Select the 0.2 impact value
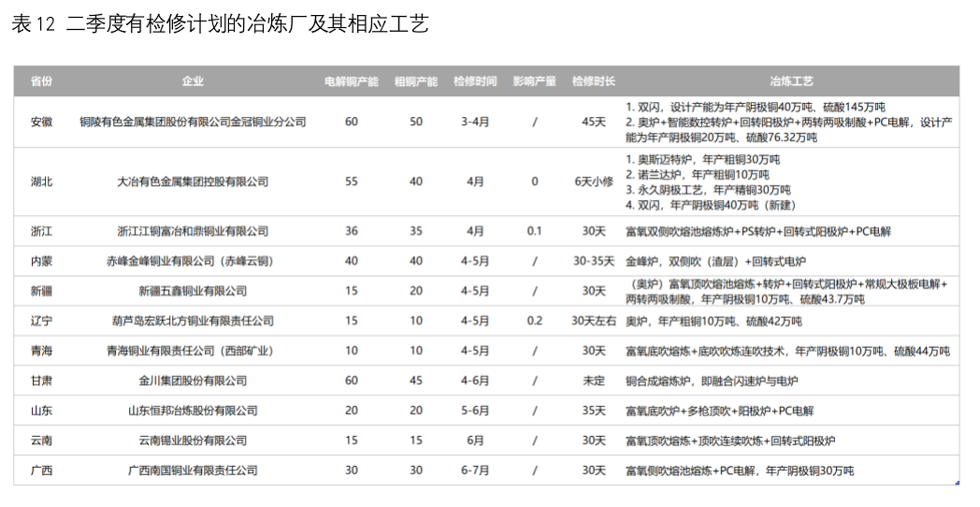980x507 pixels. coord(534,322)
